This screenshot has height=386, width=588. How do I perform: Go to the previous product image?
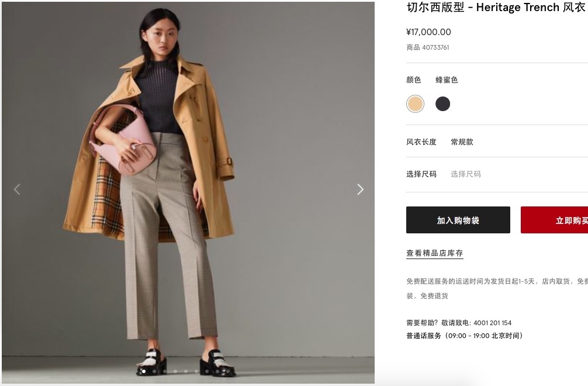click(17, 189)
